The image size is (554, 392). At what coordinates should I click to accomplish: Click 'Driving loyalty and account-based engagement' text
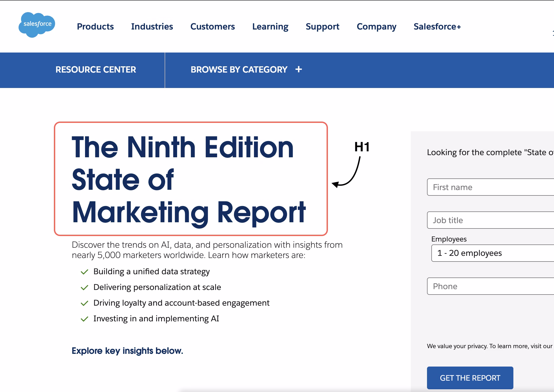(x=181, y=303)
